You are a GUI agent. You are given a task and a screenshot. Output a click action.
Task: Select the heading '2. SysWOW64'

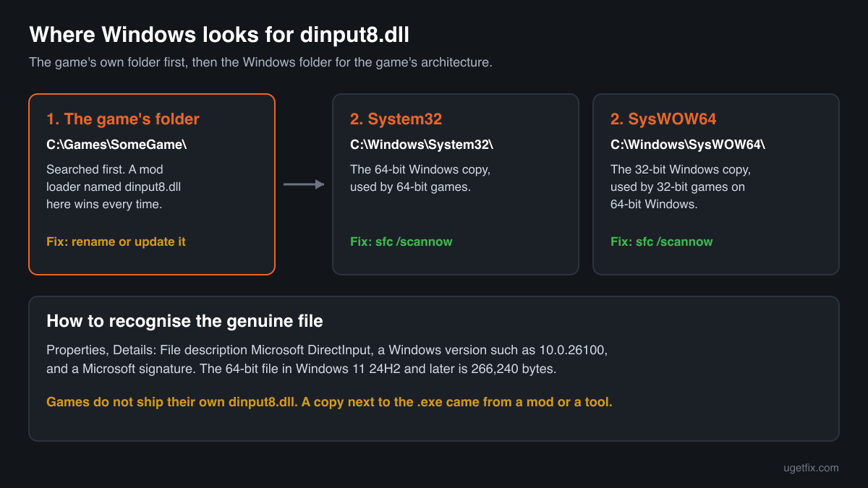663,119
